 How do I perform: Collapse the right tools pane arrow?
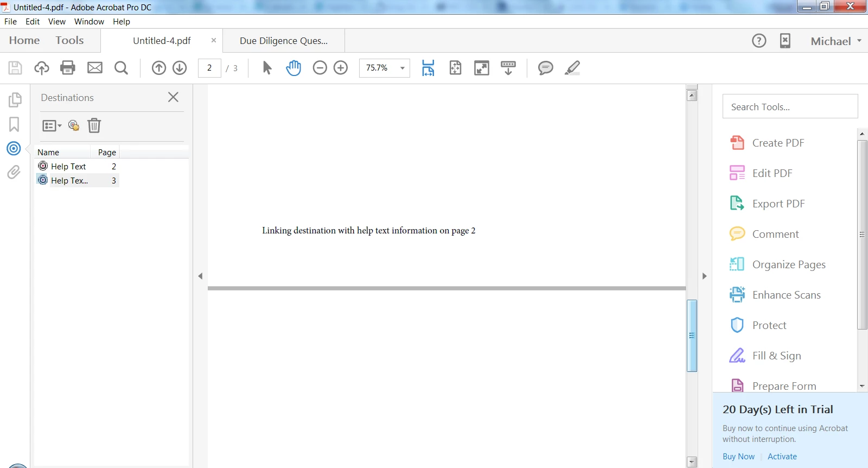[705, 276]
